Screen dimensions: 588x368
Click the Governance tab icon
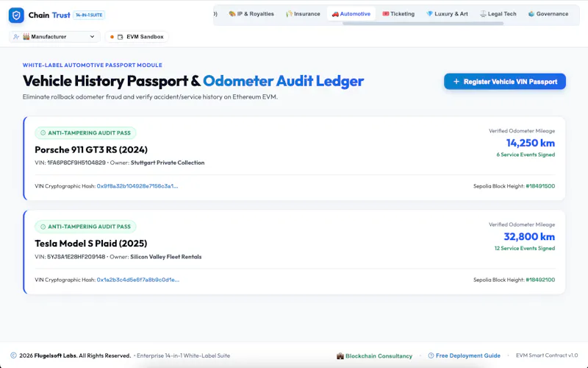(x=531, y=14)
